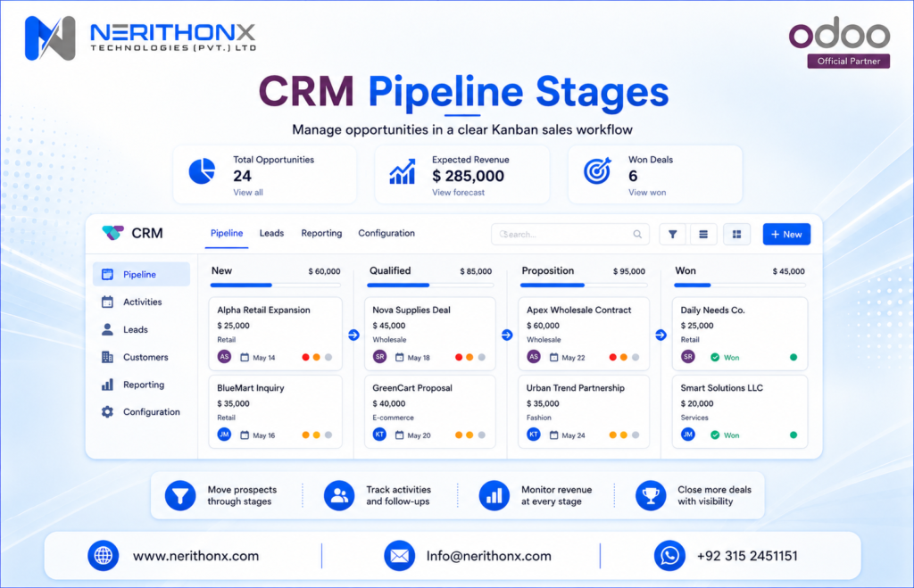This screenshot has width=914, height=588.
Task: Click the globe website icon
Action: (x=104, y=555)
